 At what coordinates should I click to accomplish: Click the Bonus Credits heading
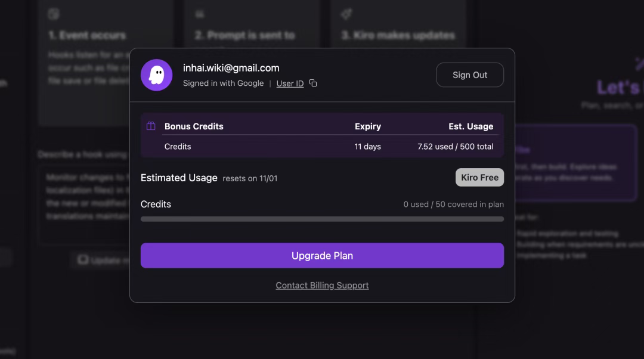[194, 126]
